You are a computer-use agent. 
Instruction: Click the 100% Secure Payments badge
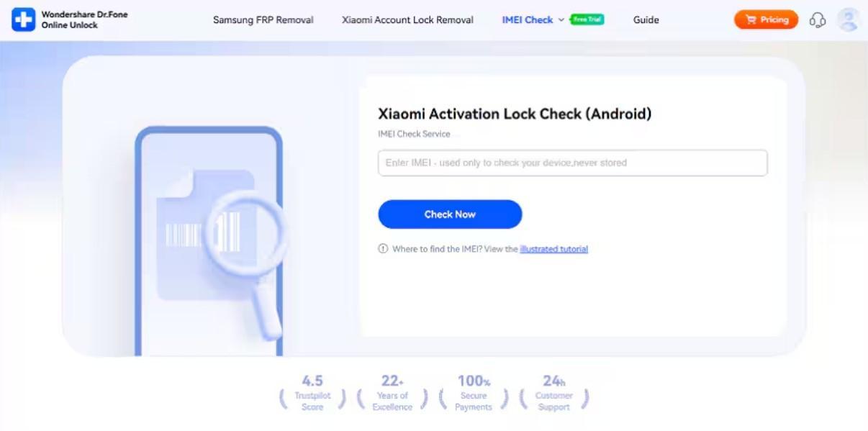[473, 392]
